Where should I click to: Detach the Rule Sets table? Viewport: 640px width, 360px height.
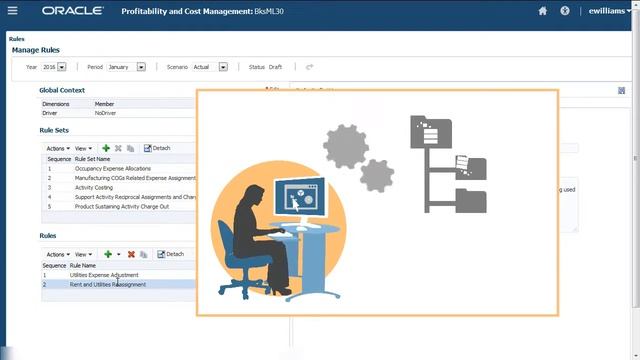coord(157,148)
